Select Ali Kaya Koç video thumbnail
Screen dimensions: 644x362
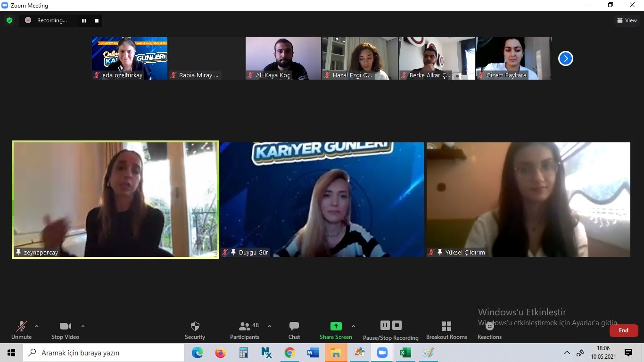point(283,58)
